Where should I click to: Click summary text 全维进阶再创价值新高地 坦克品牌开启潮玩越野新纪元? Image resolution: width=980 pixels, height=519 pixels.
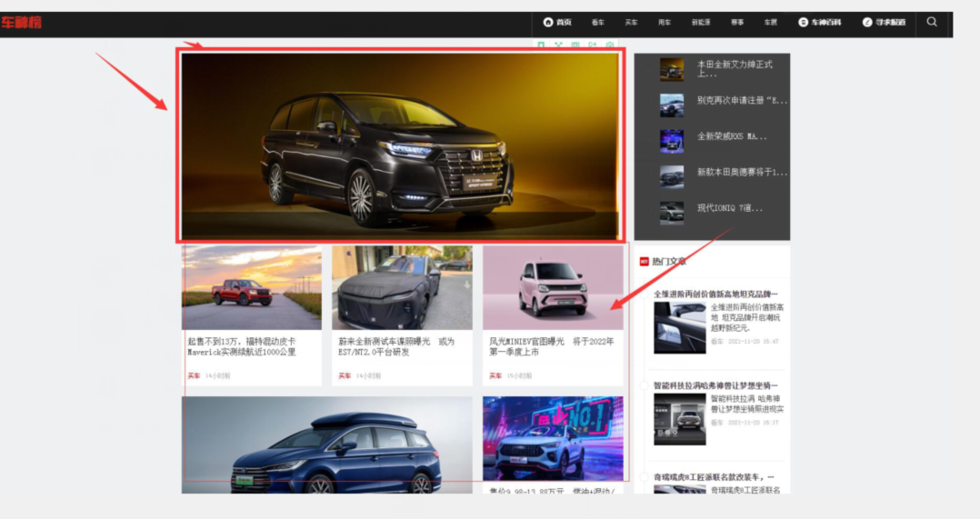[x=747, y=317]
